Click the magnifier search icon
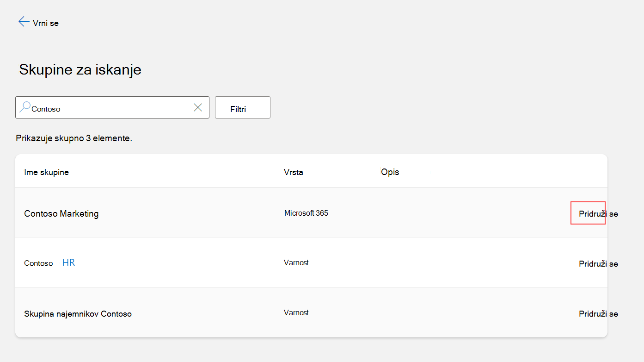The image size is (644, 362). coord(25,107)
